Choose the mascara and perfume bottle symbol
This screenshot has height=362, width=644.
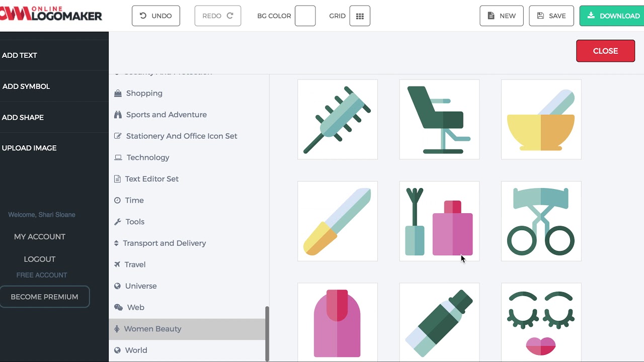pyautogui.click(x=439, y=221)
